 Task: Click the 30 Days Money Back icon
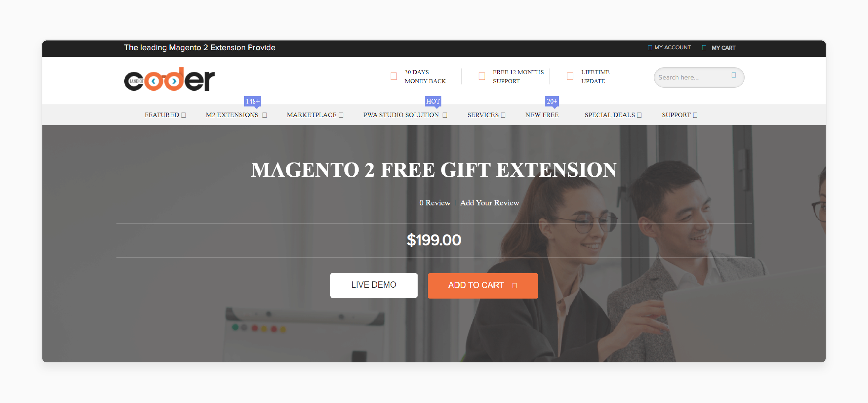(395, 77)
